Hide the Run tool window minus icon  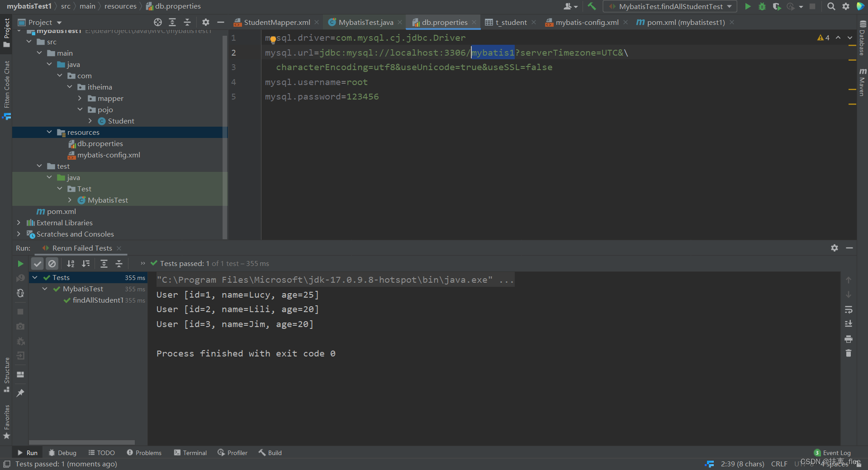point(849,248)
